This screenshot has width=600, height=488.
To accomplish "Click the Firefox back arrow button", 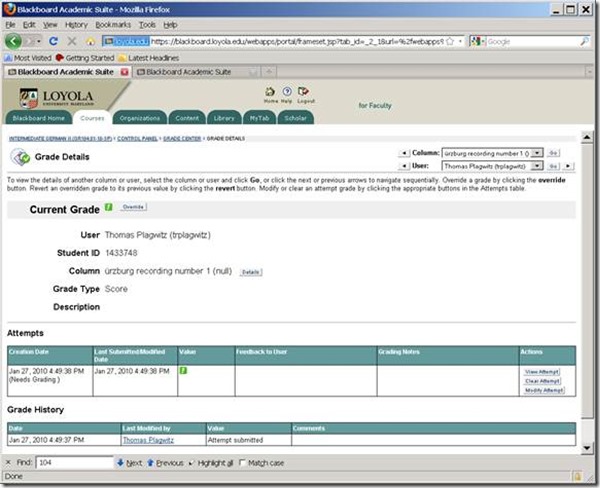I will point(14,41).
